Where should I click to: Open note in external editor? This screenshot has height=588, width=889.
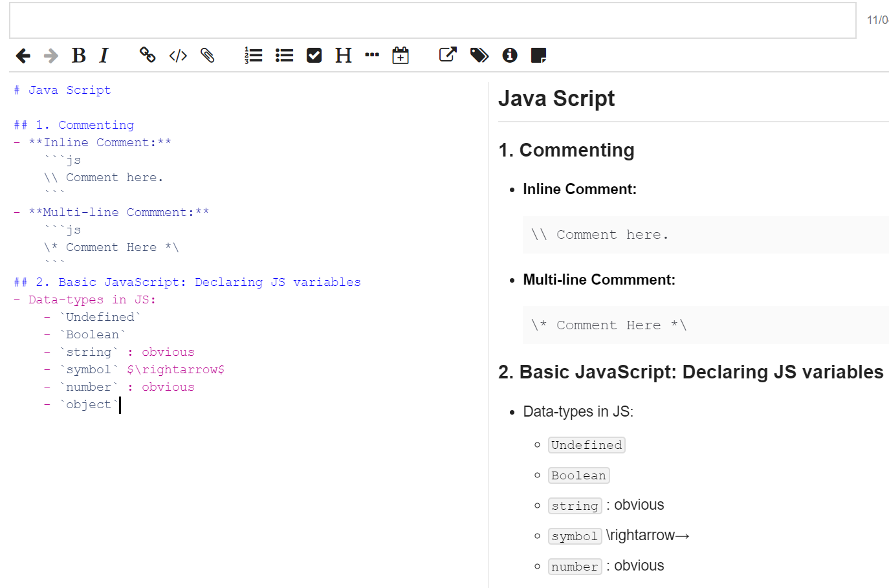point(448,55)
